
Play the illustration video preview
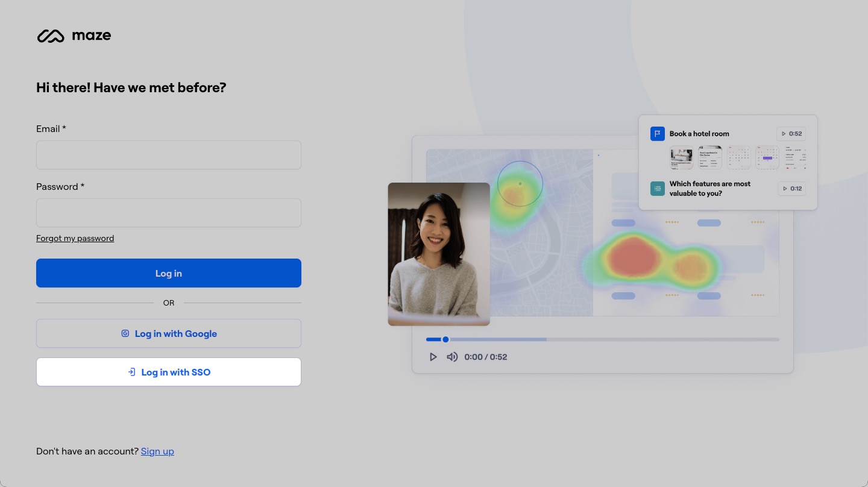(x=433, y=357)
